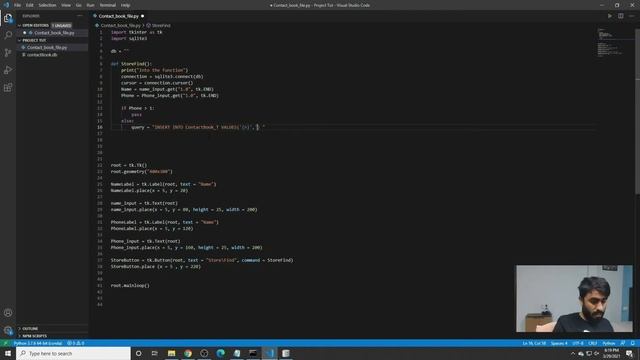This screenshot has width=640, height=360.
Task: Change Spaces: 4 indentation setting
Action: [x=559, y=343]
